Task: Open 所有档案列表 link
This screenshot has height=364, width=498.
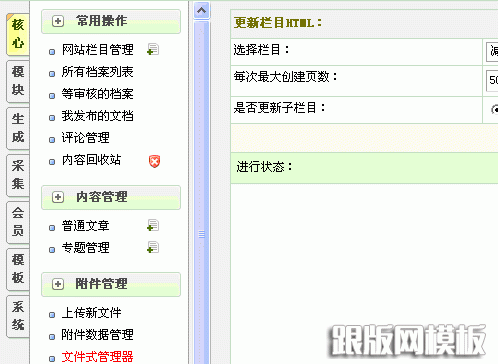Action: tap(98, 72)
